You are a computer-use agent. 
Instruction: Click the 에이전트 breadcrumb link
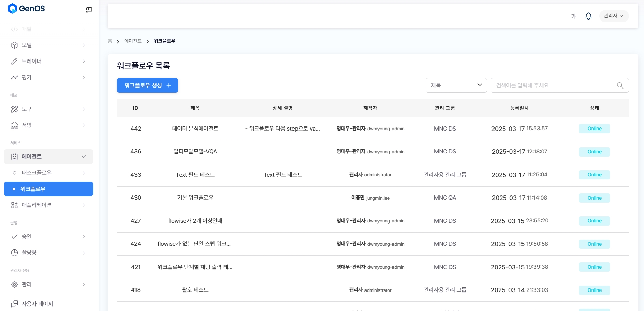click(133, 41)
